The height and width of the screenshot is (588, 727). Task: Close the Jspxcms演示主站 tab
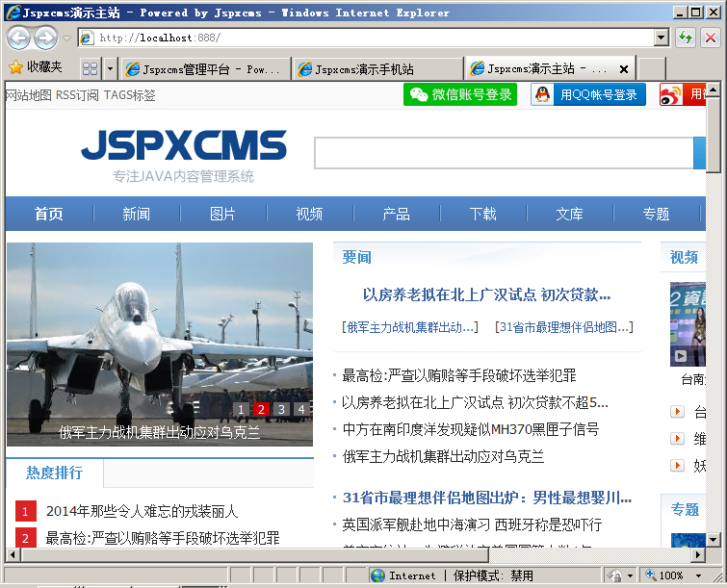pos(624,69)
